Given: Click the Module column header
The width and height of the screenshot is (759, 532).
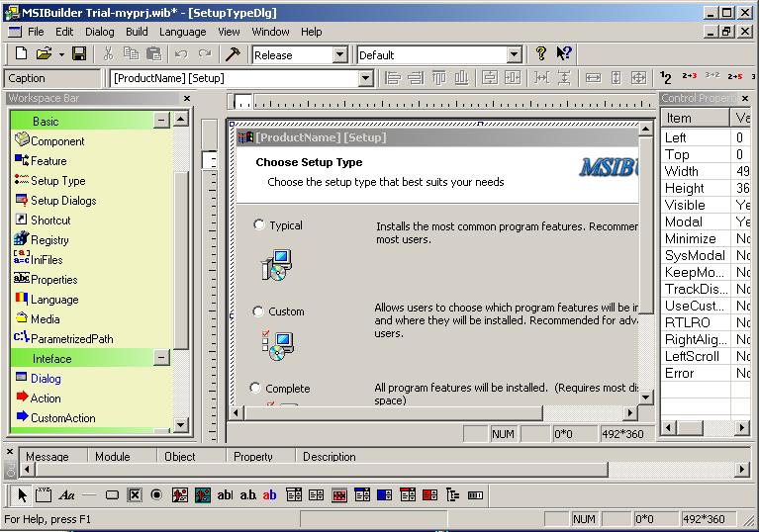Looking at the screenshot, I should pyautogui.click(x=123, y=456).
